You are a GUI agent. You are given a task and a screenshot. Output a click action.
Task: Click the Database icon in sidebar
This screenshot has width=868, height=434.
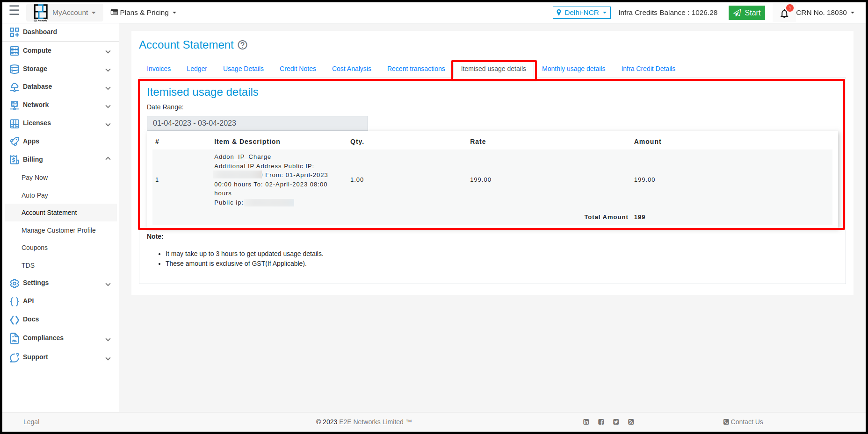click(14, 87)
